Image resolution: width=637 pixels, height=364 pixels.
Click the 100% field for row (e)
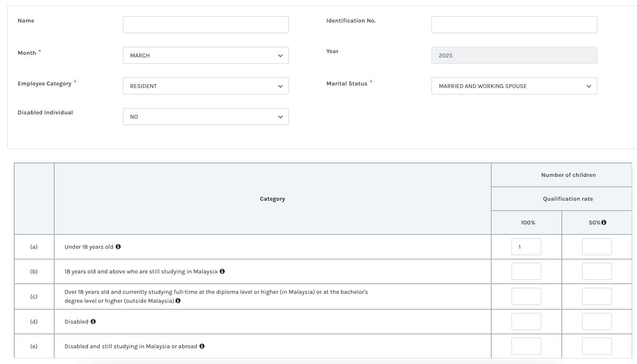point(526,346)
